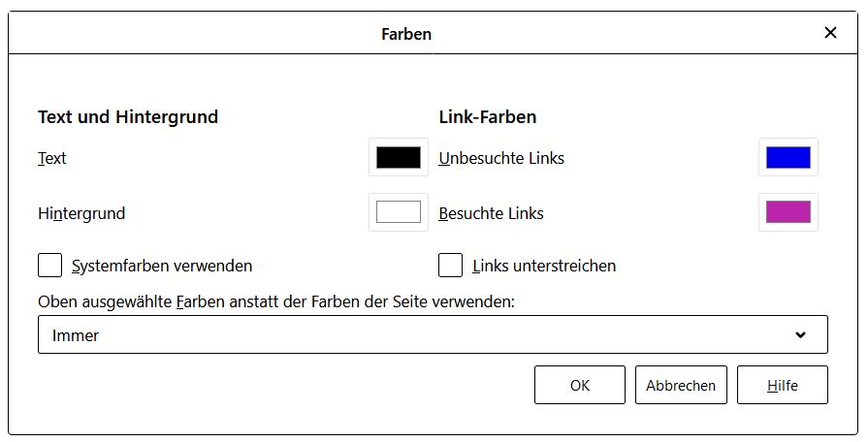This screenshot has width=868, height=442.
Task: Click the "Besuchte Links" label
Action: click(491, 213)
